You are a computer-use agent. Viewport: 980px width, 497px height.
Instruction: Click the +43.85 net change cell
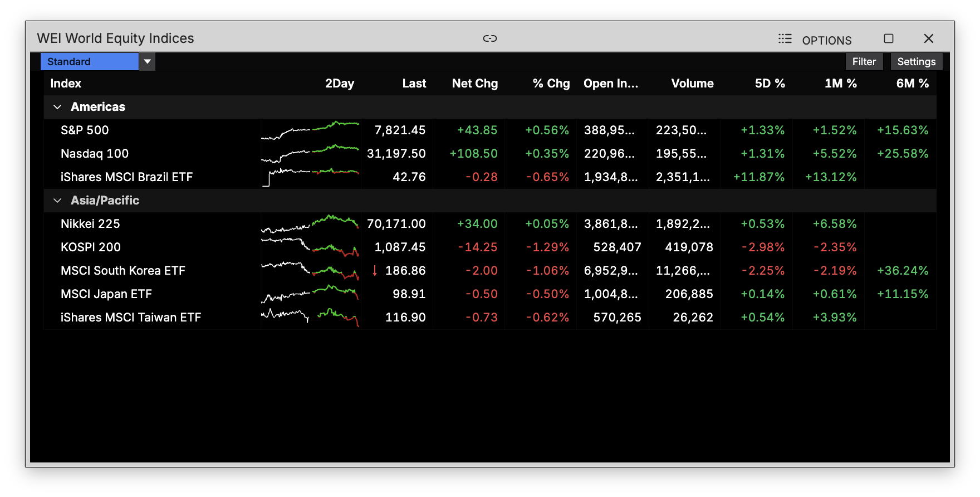click(477, 130)
